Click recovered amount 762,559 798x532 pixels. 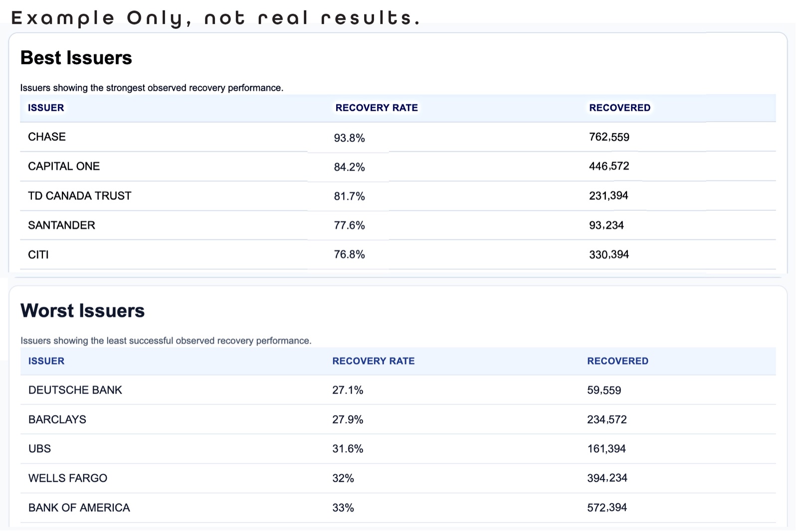(x=609, y=137)
